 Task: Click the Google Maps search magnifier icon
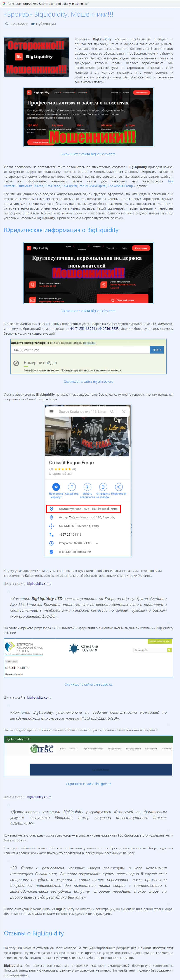(112, 411)
